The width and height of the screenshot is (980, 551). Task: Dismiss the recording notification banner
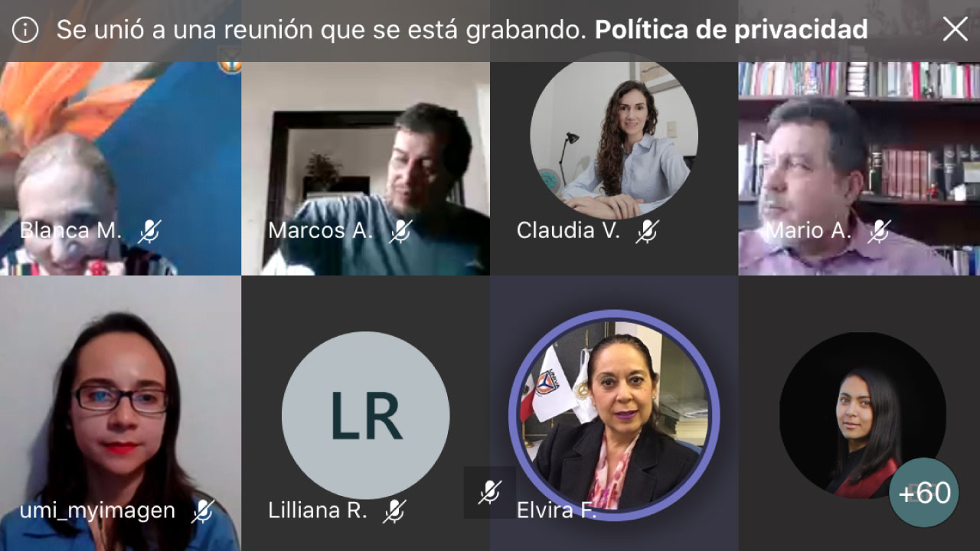955,30
